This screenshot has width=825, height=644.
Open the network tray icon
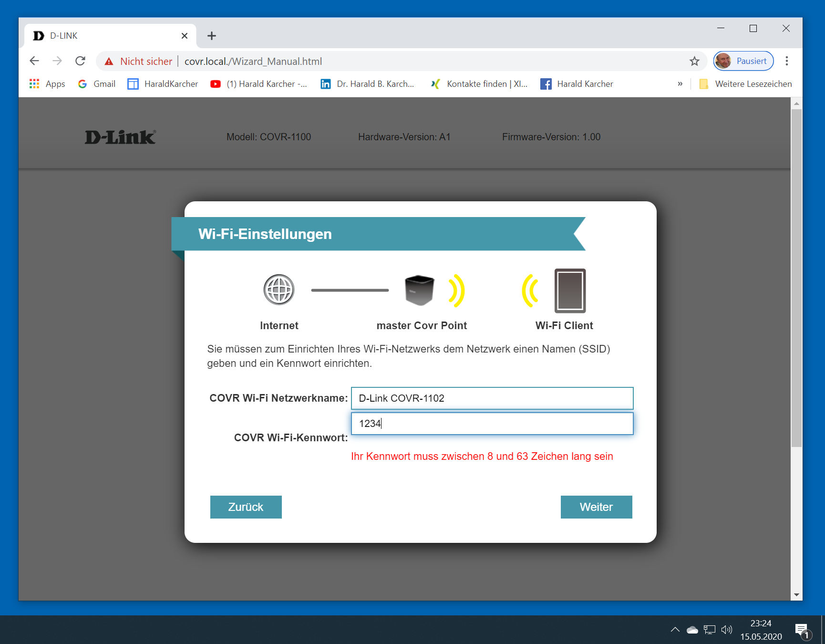710,630
